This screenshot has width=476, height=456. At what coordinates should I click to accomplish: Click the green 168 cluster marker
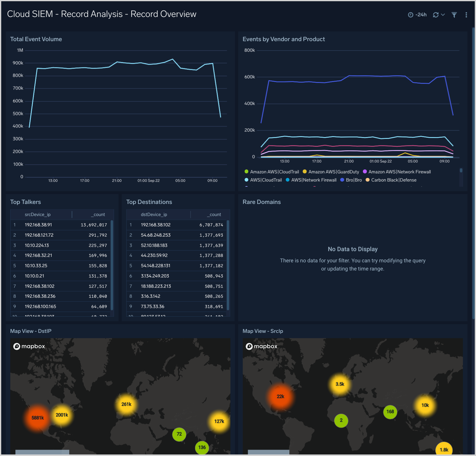point(390,412)
